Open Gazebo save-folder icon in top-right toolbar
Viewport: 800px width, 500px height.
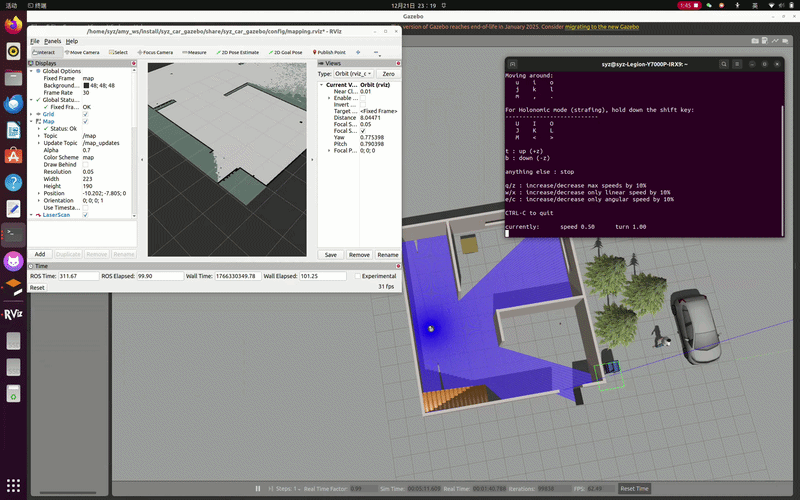pos(755,41)
